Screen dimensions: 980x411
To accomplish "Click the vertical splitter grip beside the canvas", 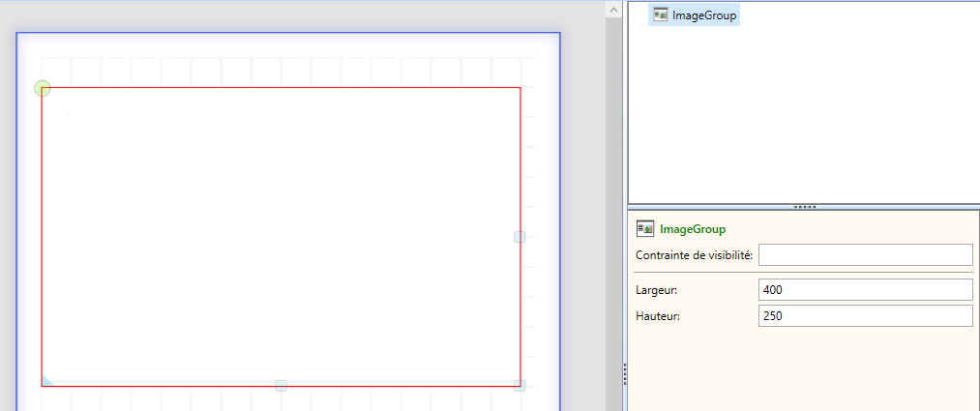I will [625, 374].
